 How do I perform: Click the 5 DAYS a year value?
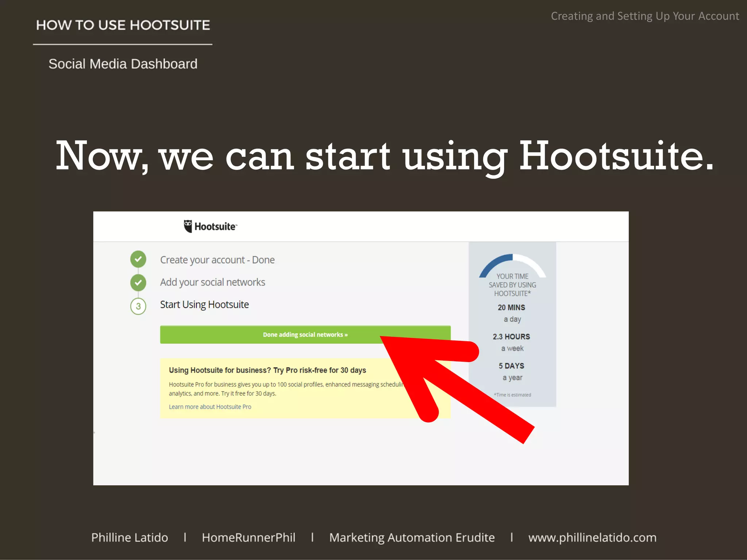pyautogui.click(x=512, y=372)
